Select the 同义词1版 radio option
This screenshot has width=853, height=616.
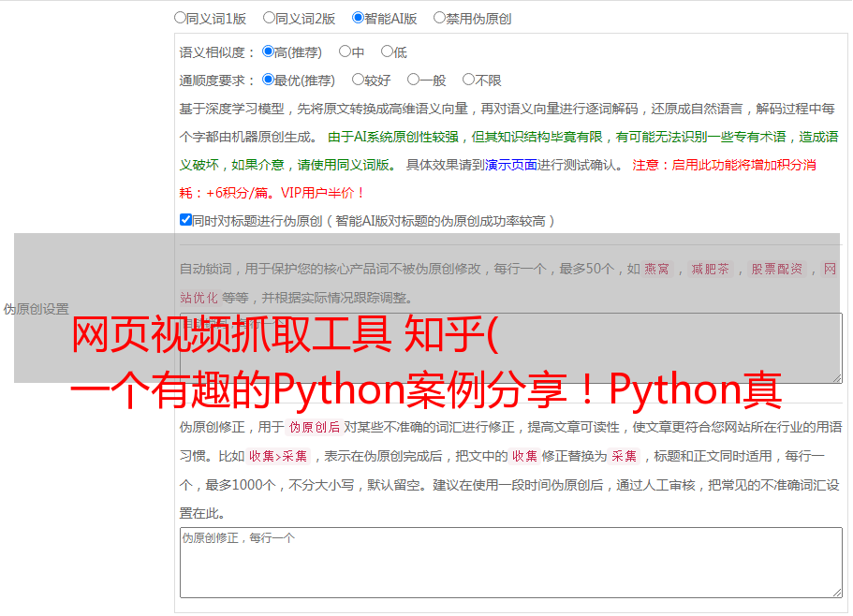pyautogui.click(x=180, y=18)
